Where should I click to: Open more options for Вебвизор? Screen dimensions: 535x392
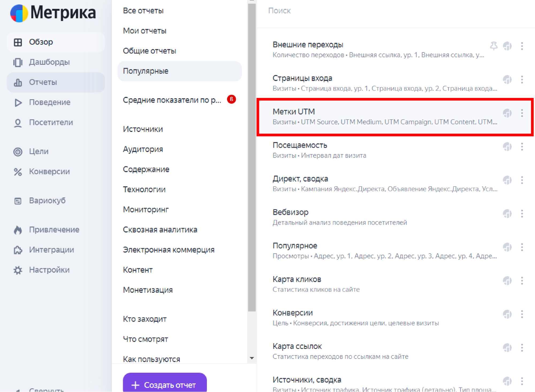pos(522,214)
